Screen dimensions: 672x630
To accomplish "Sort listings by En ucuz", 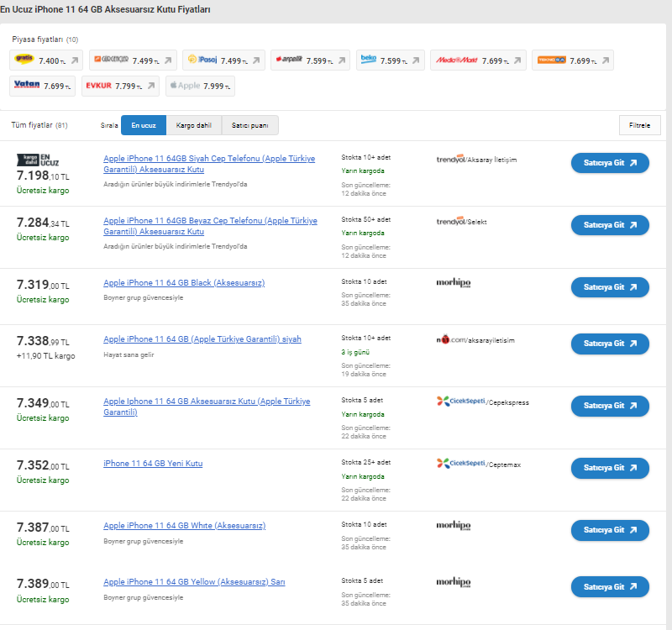I will tap(144, 125).
